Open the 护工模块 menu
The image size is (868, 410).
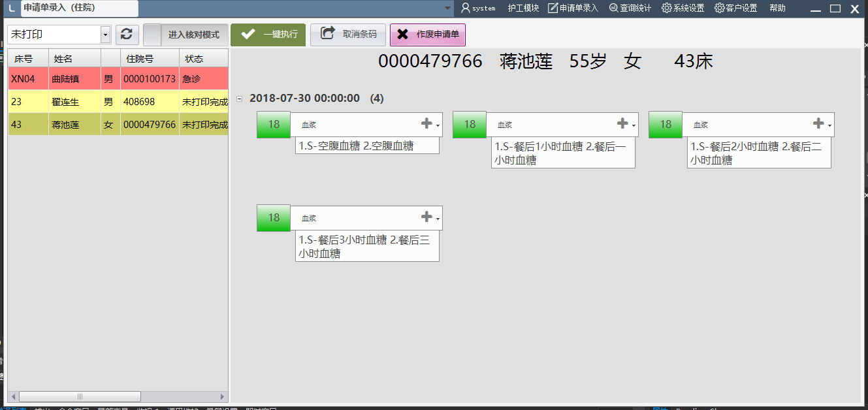pyautogui.click(x=523, y=8)
